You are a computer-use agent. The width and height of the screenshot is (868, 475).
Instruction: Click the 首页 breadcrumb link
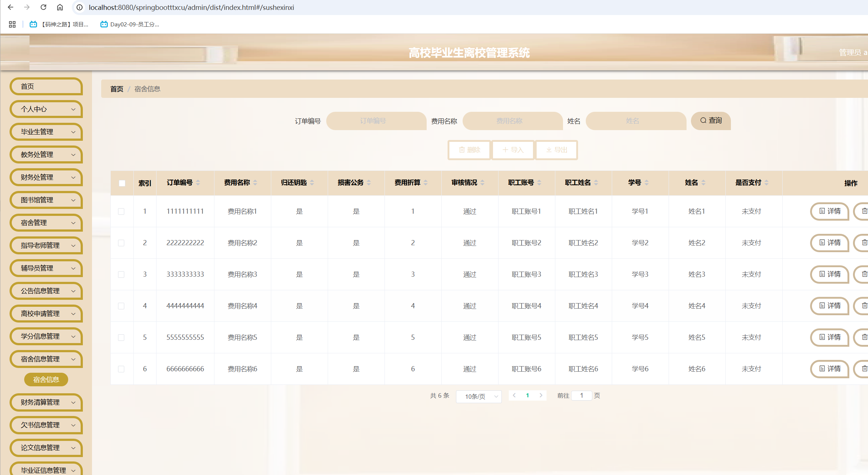[x=117, y=89]
